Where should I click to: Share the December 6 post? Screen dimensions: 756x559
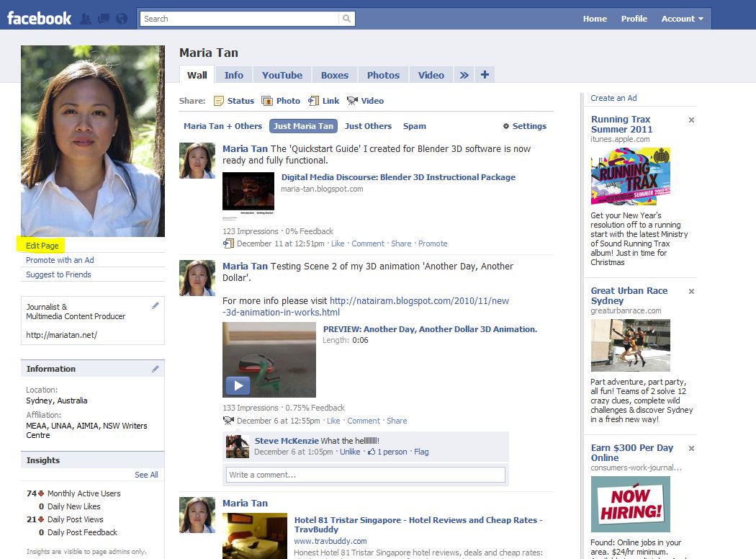coord(396,421)
